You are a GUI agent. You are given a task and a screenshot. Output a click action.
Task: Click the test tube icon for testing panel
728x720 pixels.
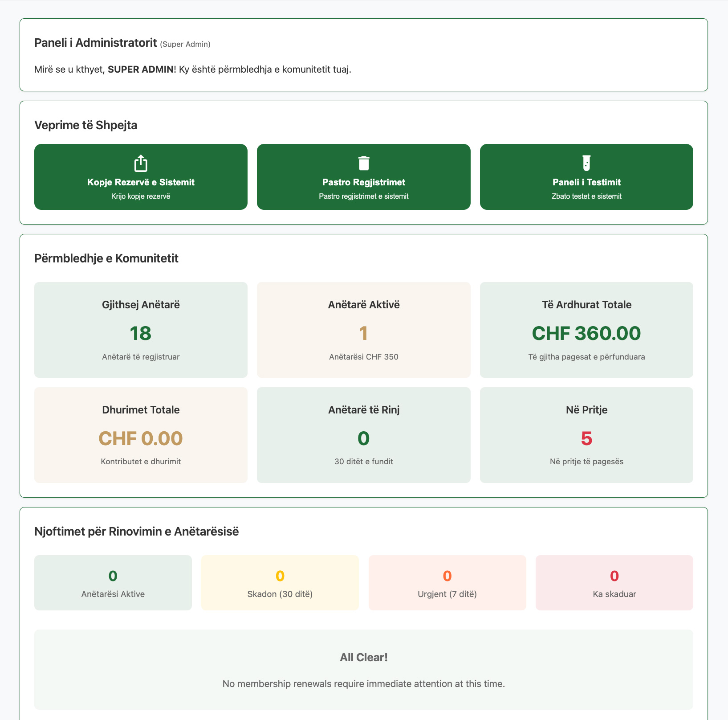tap(586, 163)
